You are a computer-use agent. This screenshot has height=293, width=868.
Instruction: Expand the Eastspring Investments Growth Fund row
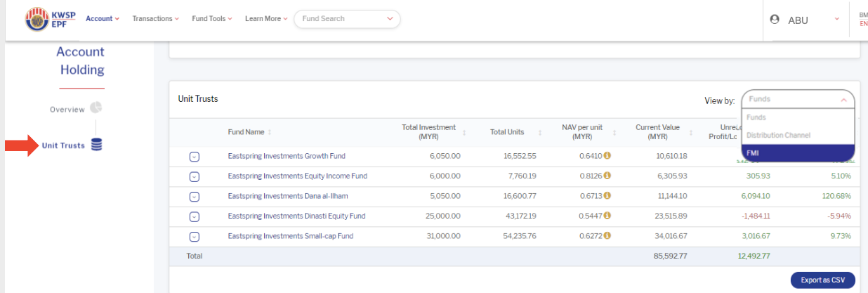coord(195,157)
